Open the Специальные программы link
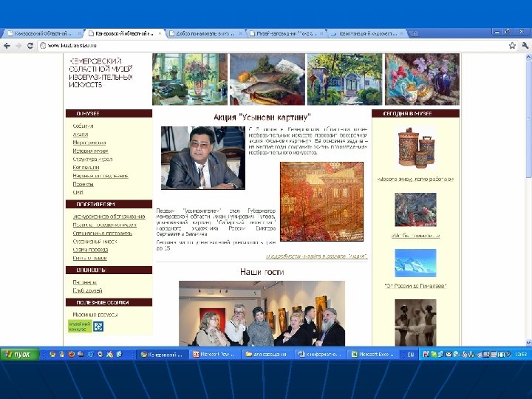Viewport: 532px width, 399px height. click(102, 233)
